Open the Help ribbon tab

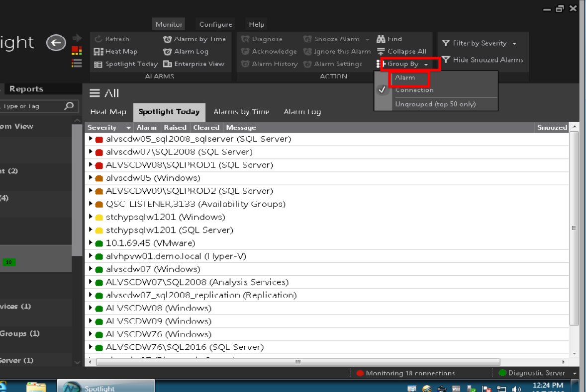256,24
